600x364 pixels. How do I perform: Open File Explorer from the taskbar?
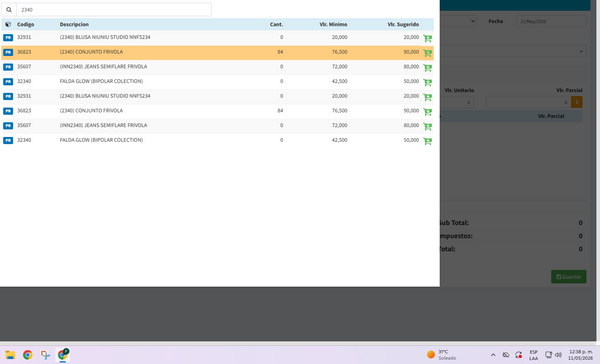(10, 355)
